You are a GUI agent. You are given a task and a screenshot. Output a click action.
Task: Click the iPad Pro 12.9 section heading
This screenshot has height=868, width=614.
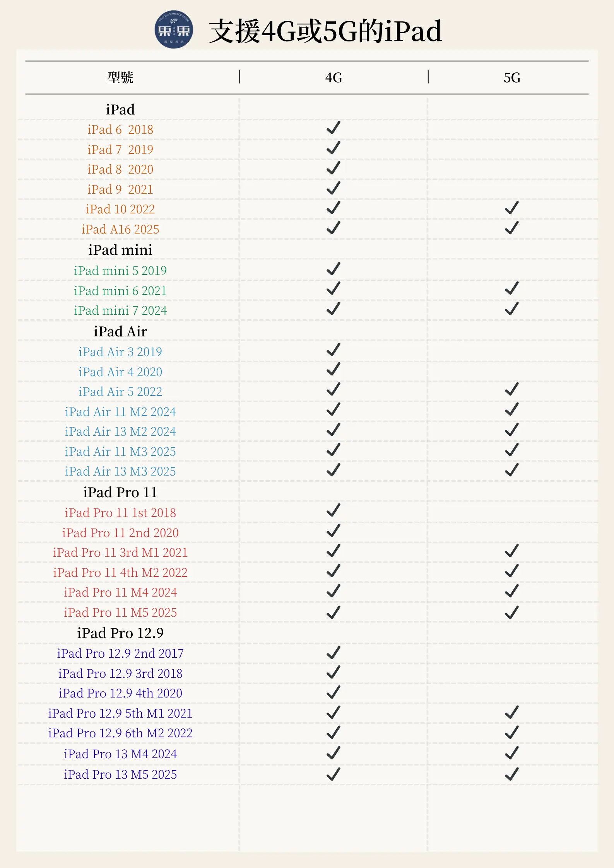[120, 633]
